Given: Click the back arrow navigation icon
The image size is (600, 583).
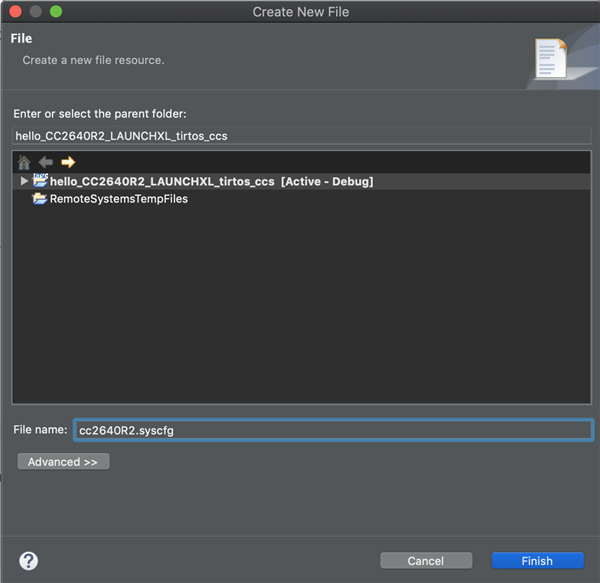Looking at the screenshot, I should [46, 162].
